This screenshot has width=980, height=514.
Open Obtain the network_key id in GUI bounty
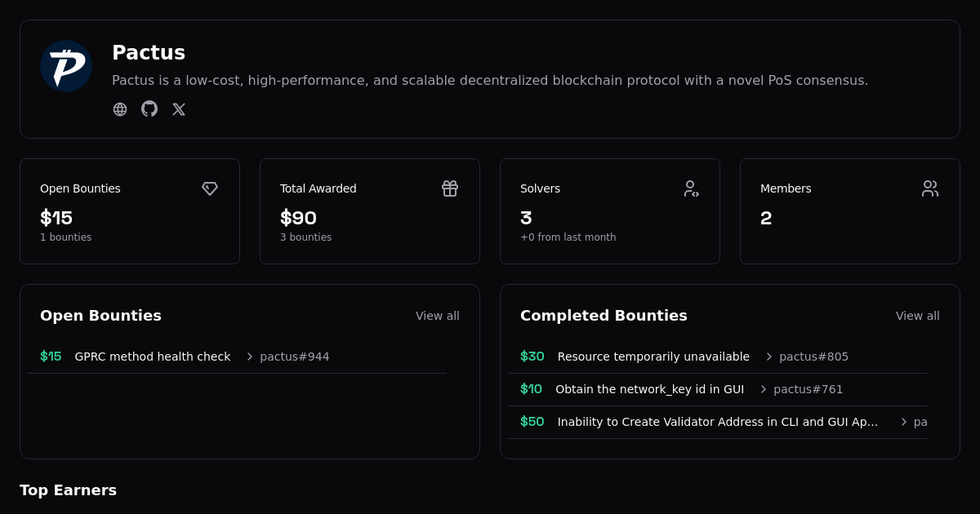click(x=649, y=389)
